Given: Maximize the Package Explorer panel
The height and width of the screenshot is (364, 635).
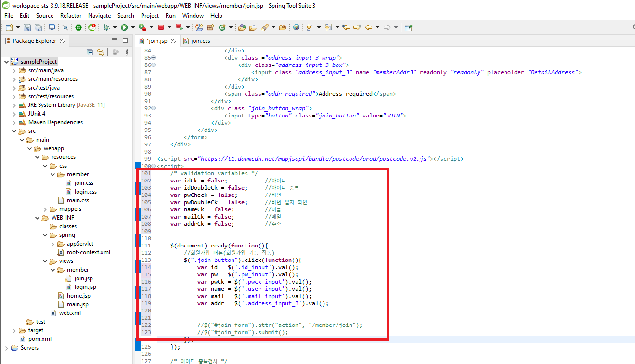Looking at the screenshot, I should point(125,40).
